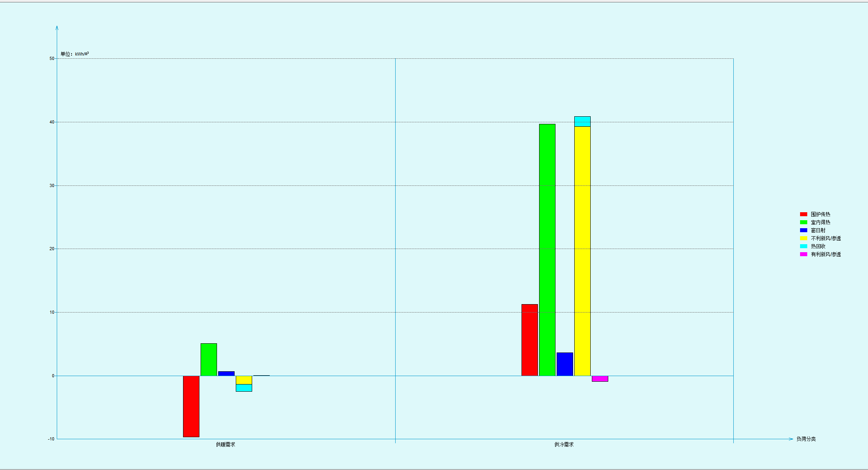Click the green 室内得热 legend swatch
Screen dimensions: 868x470
tap(803, 222)
